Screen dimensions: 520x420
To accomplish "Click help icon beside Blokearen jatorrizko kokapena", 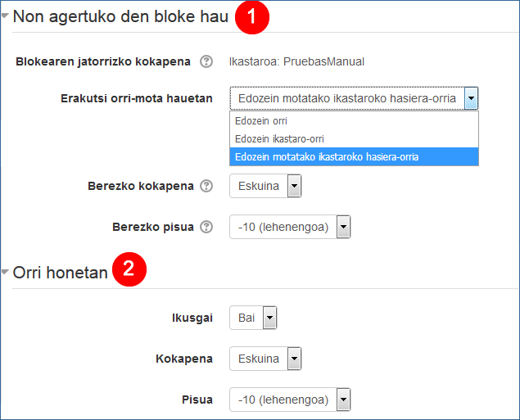I will pos(206,61).
